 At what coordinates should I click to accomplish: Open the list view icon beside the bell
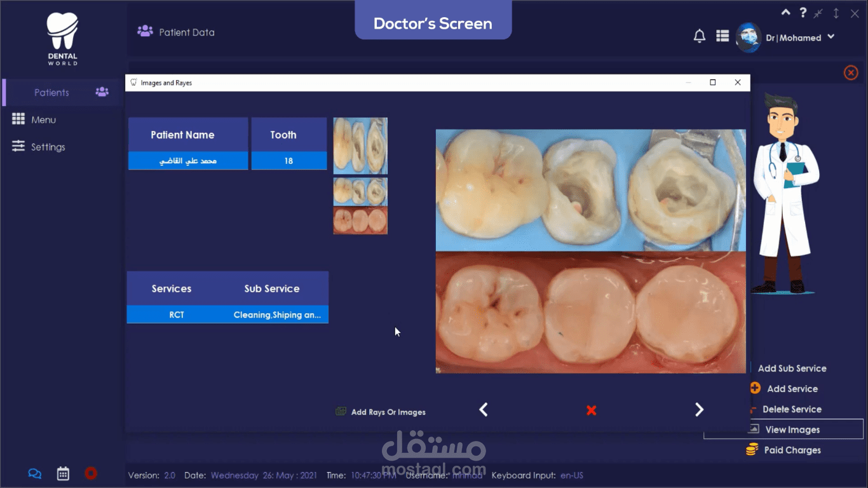(x=722, y=36)
